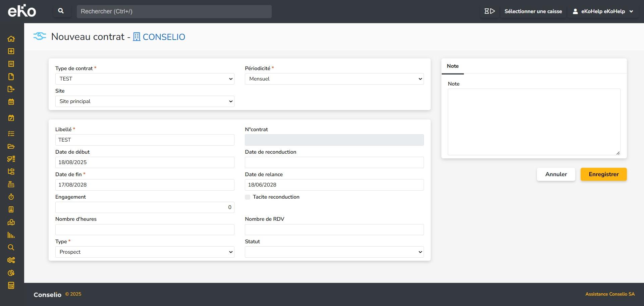Open the eKoHelp user menu

click(x=603, y=11)
